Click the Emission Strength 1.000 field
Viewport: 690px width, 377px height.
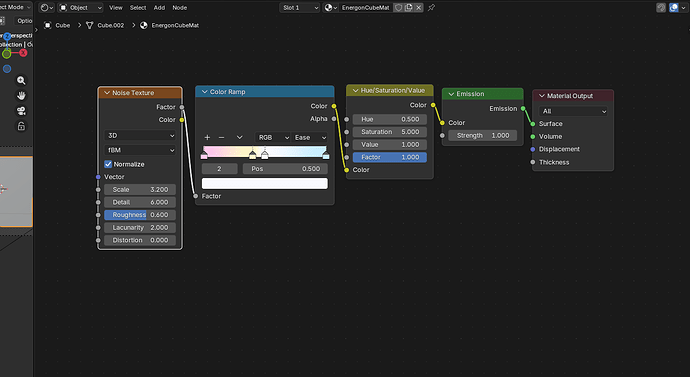482,135
